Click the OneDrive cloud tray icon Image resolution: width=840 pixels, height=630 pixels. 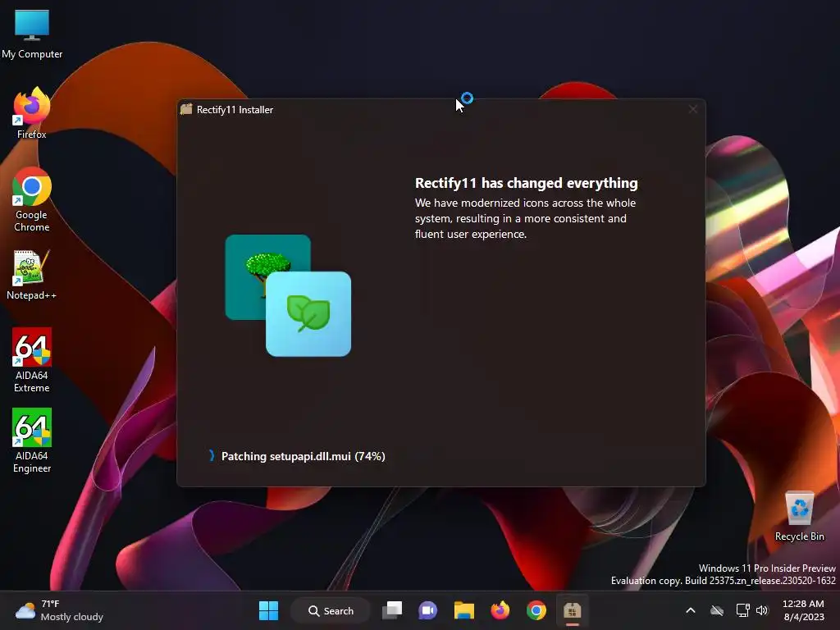tap(717, 610)
